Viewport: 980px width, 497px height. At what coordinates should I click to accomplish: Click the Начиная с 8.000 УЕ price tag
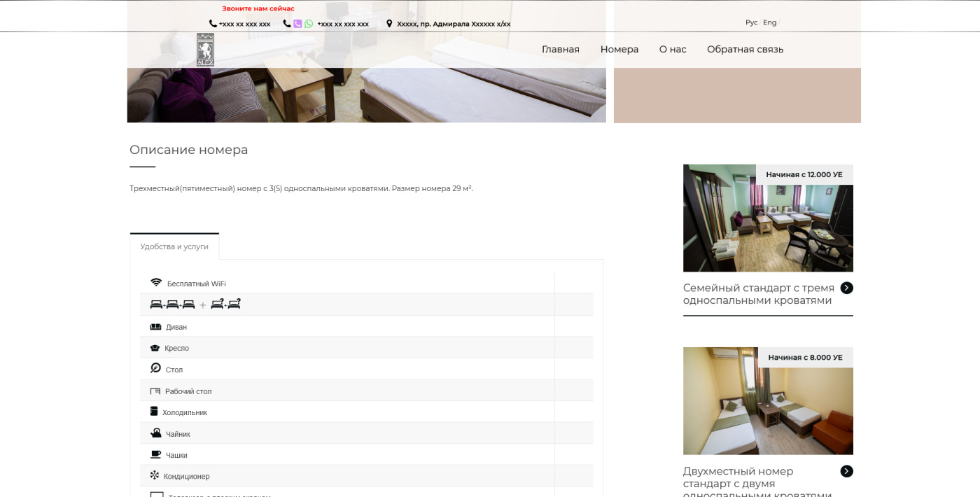point(806,357)
